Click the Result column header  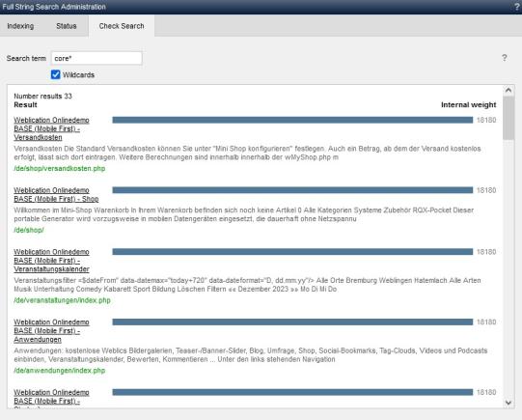click(x=26, y=105)
